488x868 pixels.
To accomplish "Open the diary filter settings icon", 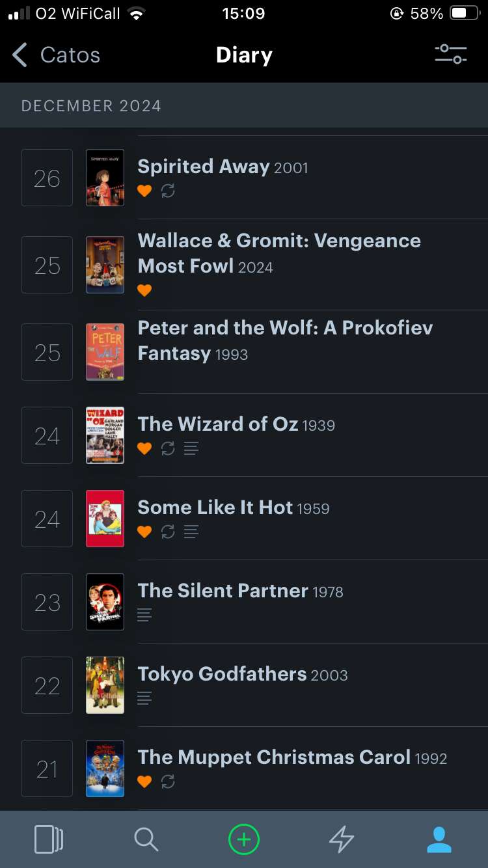I will click(451, 54).
